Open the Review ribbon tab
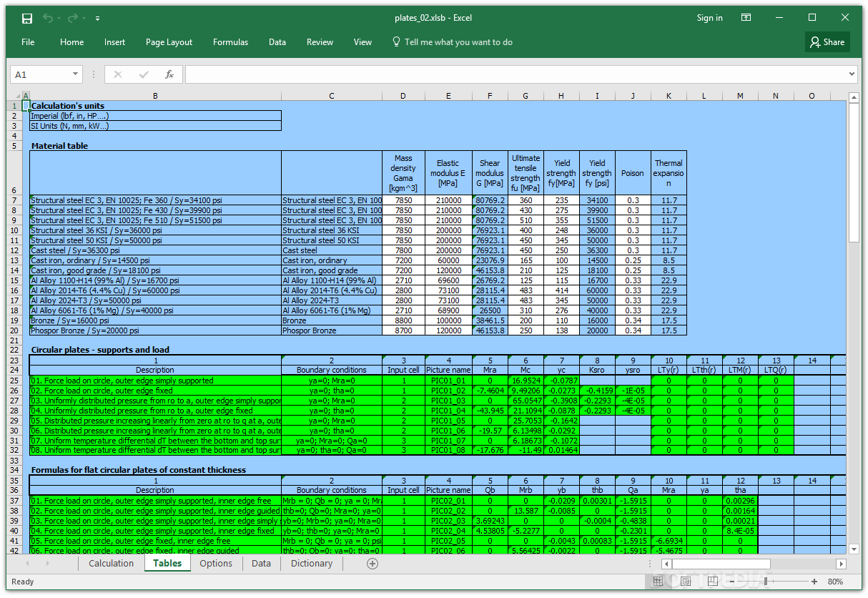The height and width of the screenshot is (598, 868). point(320,42)
